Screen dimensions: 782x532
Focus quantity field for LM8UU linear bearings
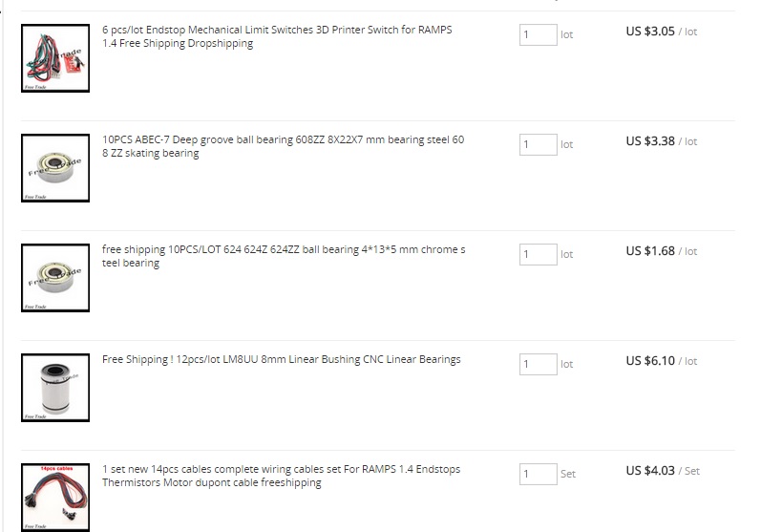(x=539, y=364)
